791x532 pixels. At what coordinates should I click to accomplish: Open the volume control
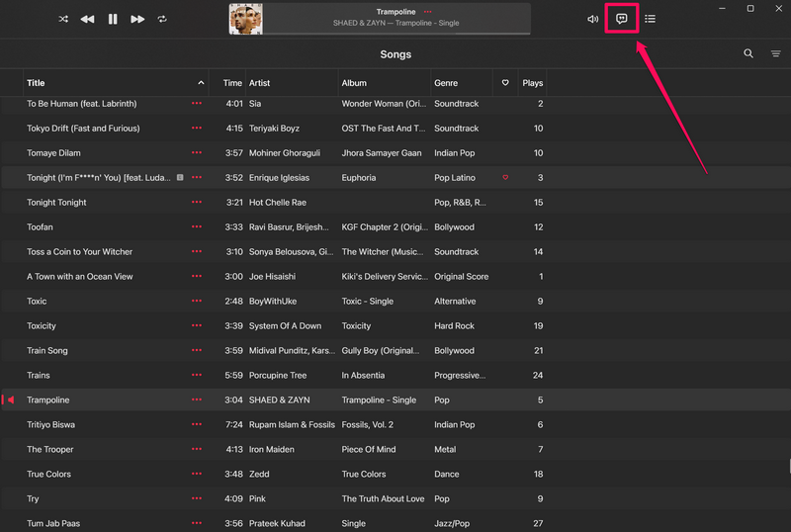pos(592,19)
